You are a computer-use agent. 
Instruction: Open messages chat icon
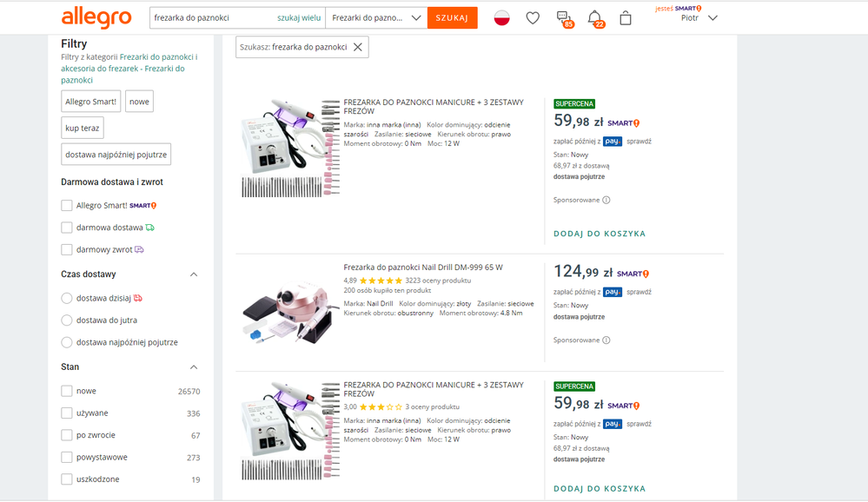pyautogui.click(x=563, y=17)
